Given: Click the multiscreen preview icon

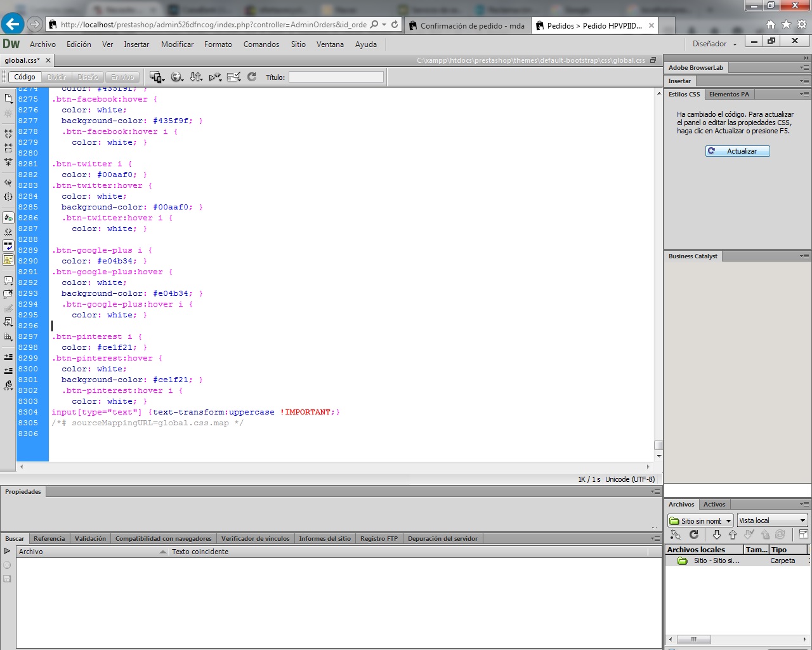Looking at the screenshot, I should tap(155, 77).
